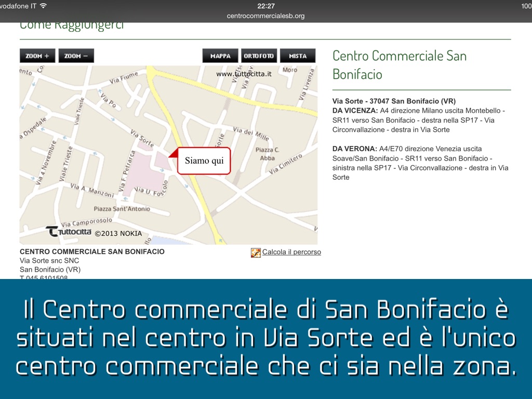Viewport: 532px width, 399px height.
Task: Tap the Via A. Manzoni street label
Action: coord(91,190)
